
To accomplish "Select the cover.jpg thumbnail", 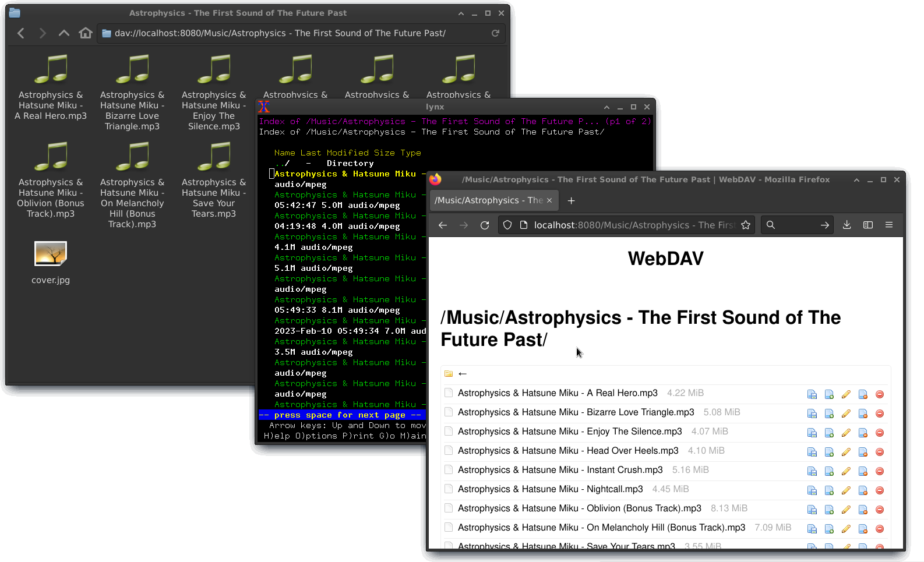I will tap(51, 254).
